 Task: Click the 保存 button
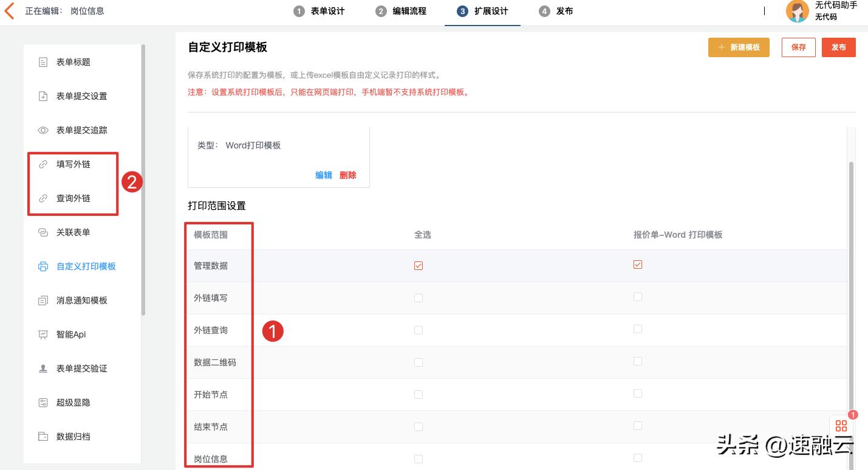pyautogui.click(x=799, y=47)
